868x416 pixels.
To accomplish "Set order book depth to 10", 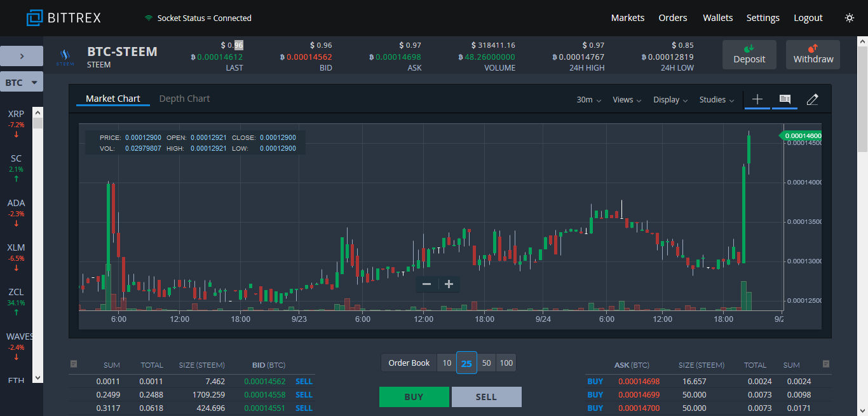I will [x=447, y=363].
